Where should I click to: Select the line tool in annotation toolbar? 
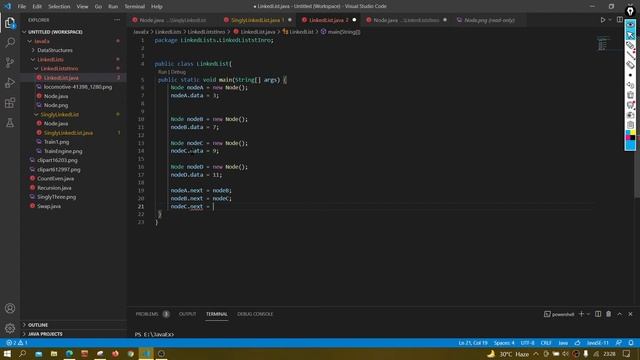[x=630, y=55]
